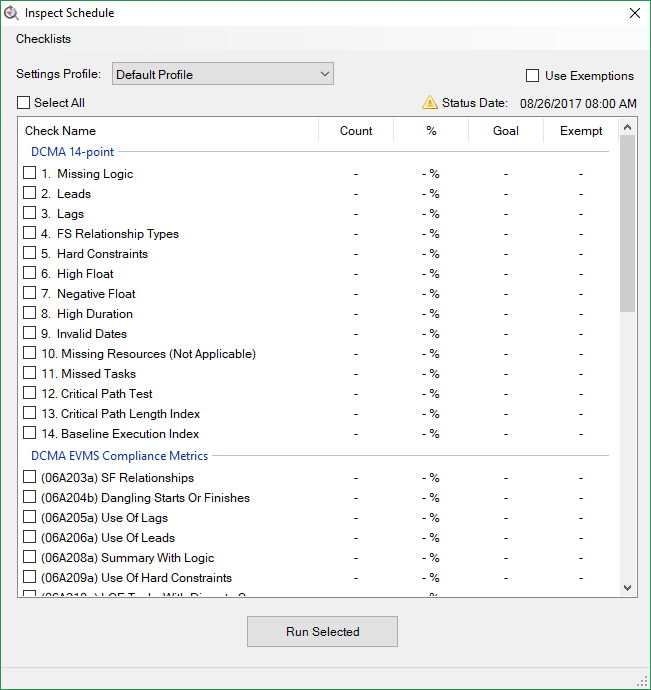The height and width of the screenshot is (690, 651).
Task: Close the Inspect Schedule window
Action: [634, 13]
